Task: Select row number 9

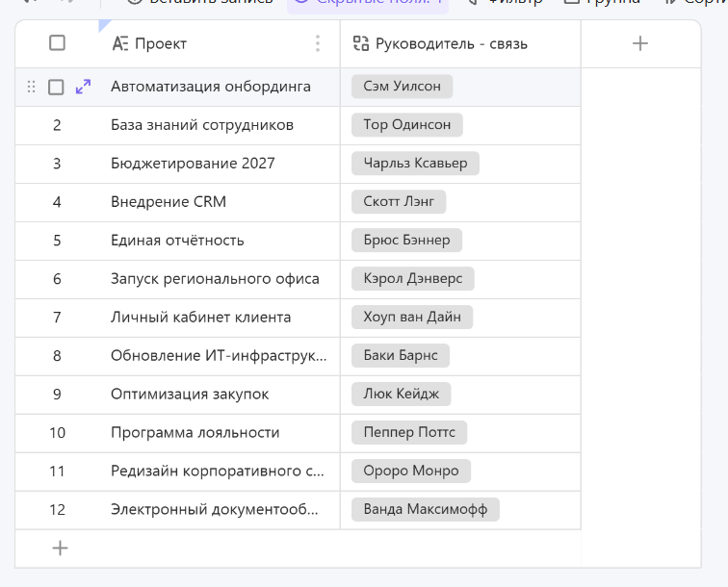Action: point(57,395)
